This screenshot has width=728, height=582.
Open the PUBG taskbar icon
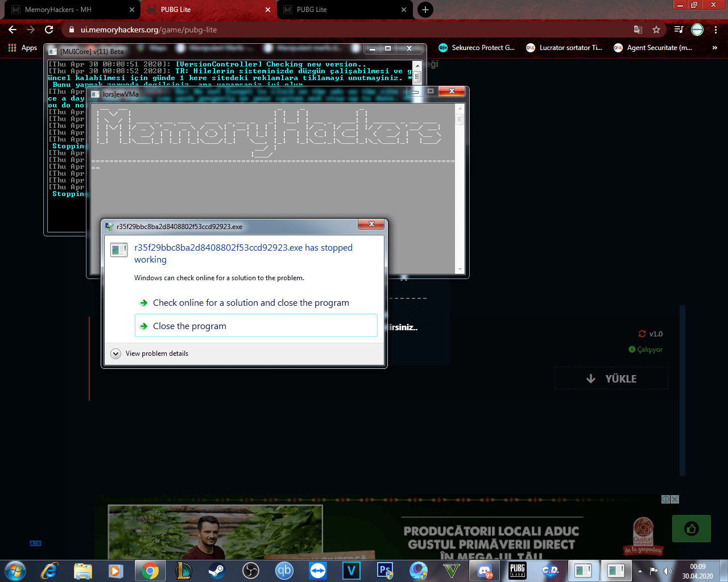point(518,570)
